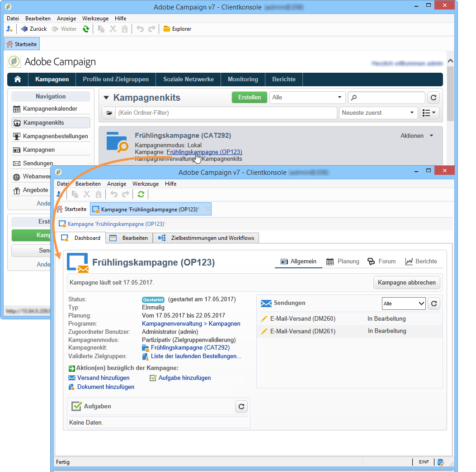Click the green refresh icon in back window toolbar
This screenshot has width=476, height=472.
point(86,29)
